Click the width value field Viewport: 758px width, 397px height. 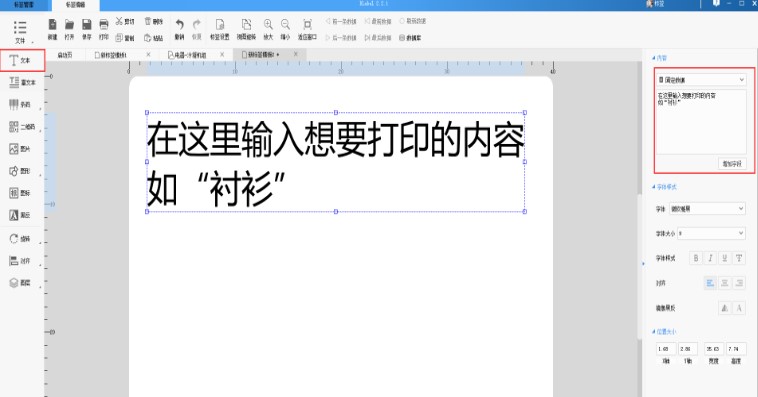[x=714, y=349]
